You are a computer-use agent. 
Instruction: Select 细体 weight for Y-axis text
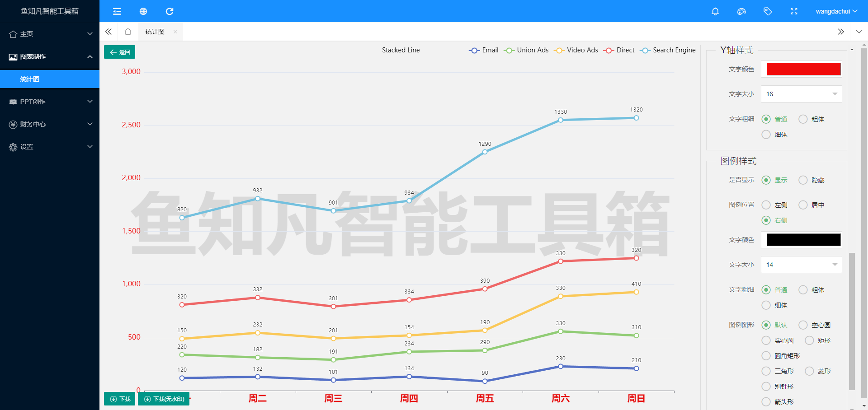774,135
